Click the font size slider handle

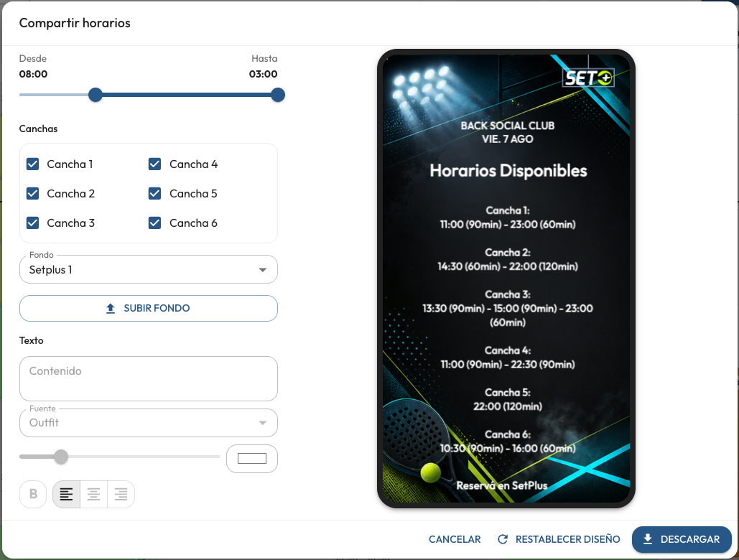[x=61, y=457]
